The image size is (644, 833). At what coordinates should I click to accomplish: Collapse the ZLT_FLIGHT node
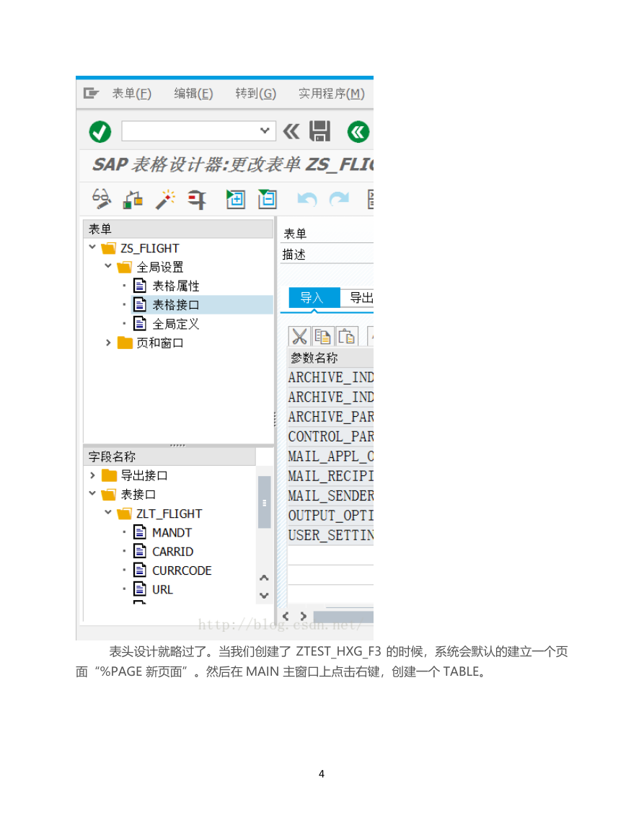pos(108,513)
